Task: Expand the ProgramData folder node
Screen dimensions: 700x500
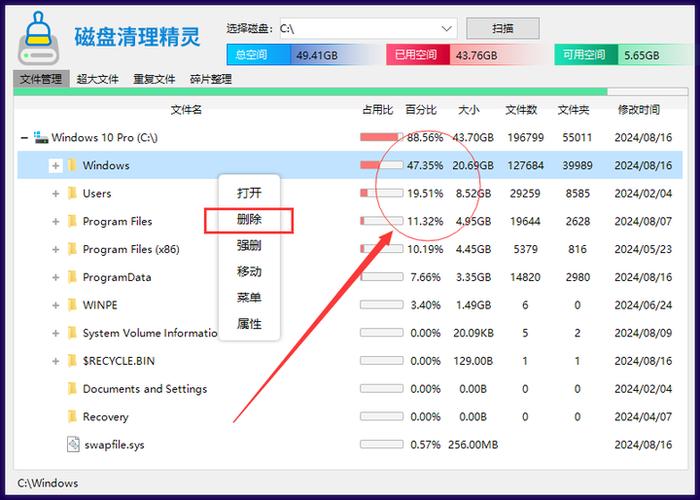Action: (x=55, y=277)
